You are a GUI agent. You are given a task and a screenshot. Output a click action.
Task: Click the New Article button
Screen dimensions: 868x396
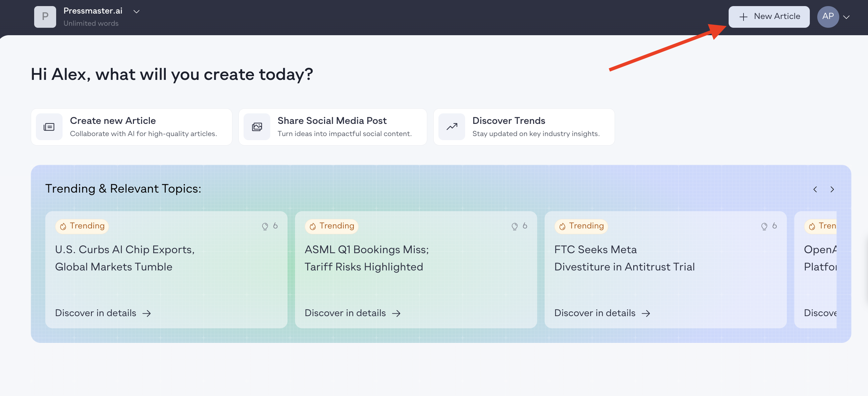pyautogui.click(x=769, y=17)
